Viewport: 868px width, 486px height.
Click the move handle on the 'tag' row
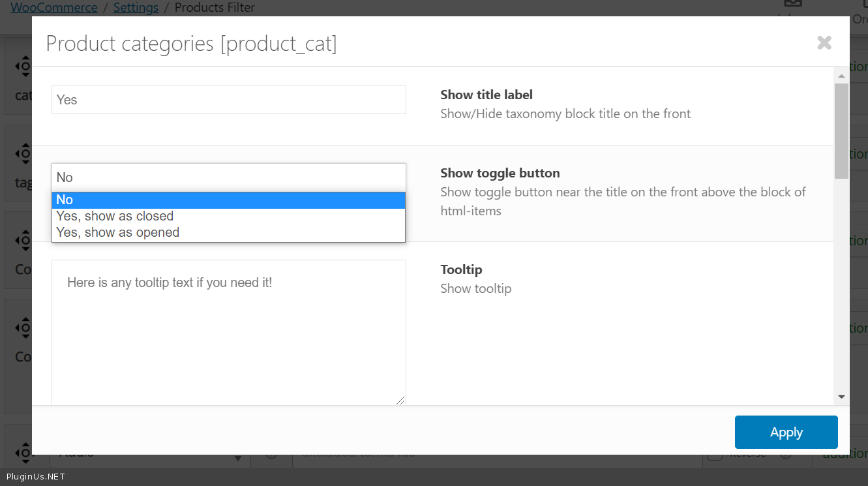(23, 154)
